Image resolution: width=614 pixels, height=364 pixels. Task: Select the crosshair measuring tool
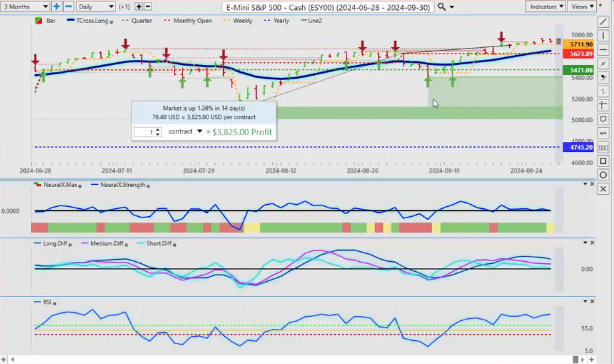tap(603, 105)
